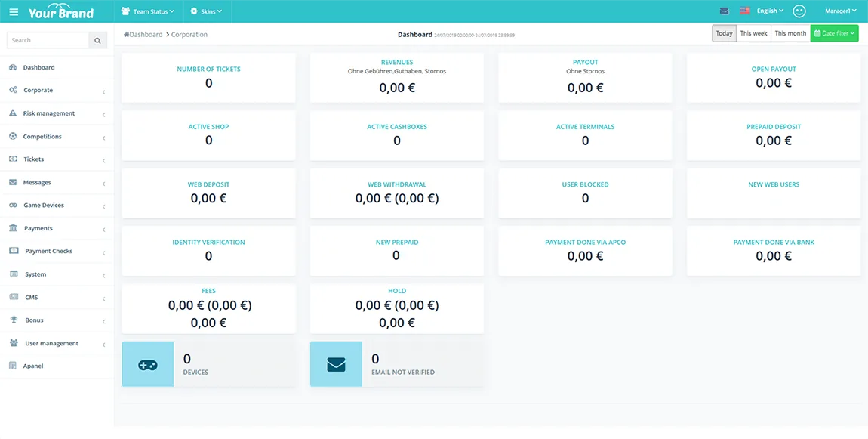This screenshot has width=868, height=439.
Task: Expand the System chevron
Action: [x=103, y=276]
